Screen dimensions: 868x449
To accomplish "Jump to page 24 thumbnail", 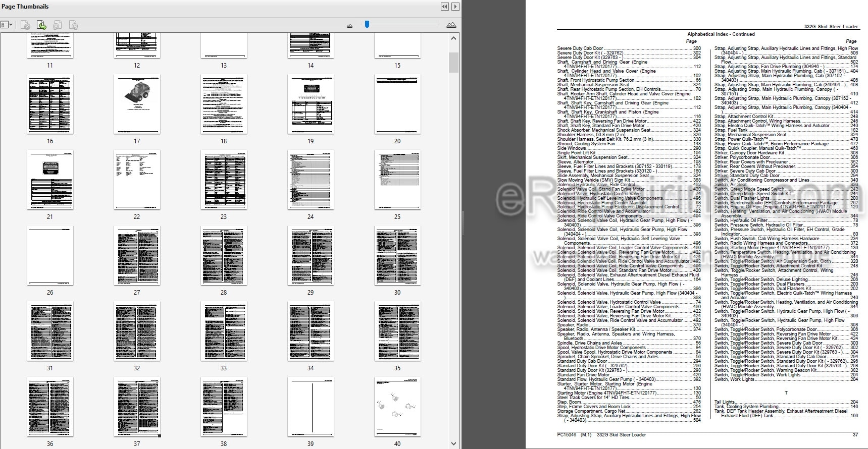I will click(x=311, y=180).
